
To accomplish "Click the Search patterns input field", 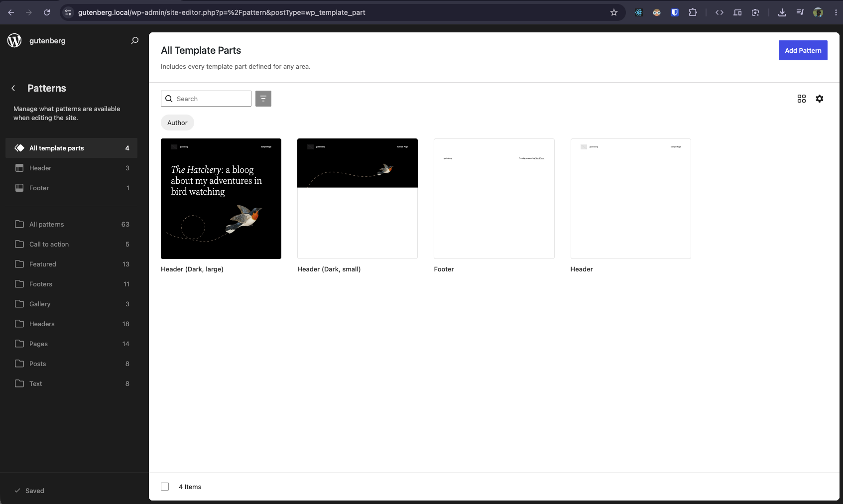I will [206, 99].
